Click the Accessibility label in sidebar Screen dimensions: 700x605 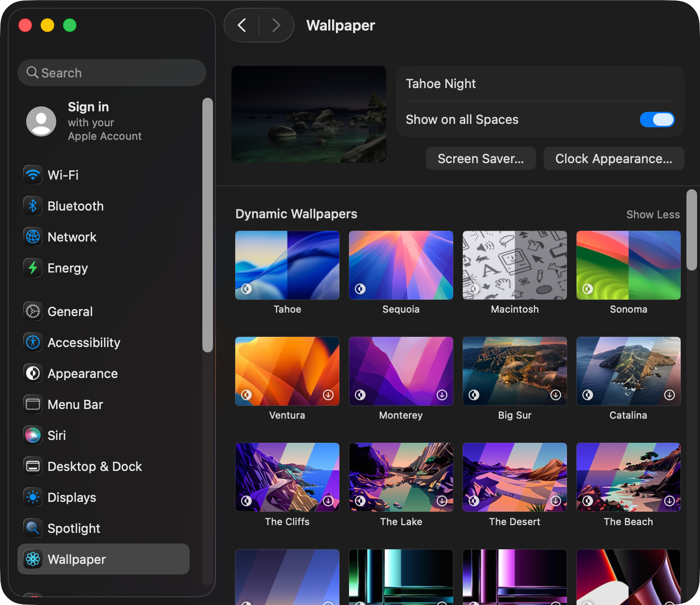pos(84,343)
